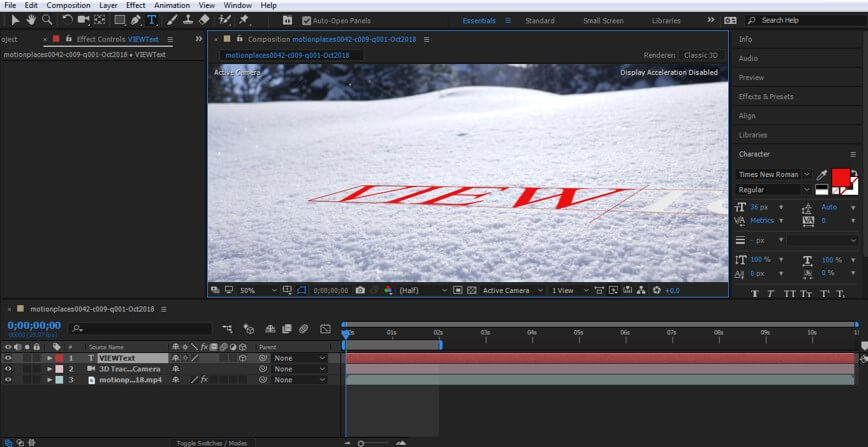Open the Active Camera view dropdown
The image size is (868, 447).
[x=510, y=290]
